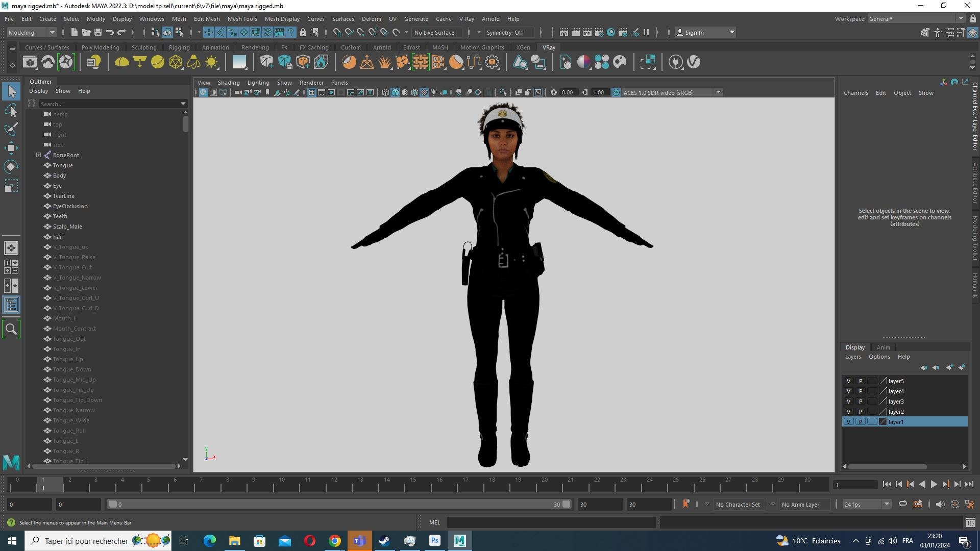Click the V-Ray frame buffer shelf icon
This screenshot has width=980, height=551.
tap(30, 62)
